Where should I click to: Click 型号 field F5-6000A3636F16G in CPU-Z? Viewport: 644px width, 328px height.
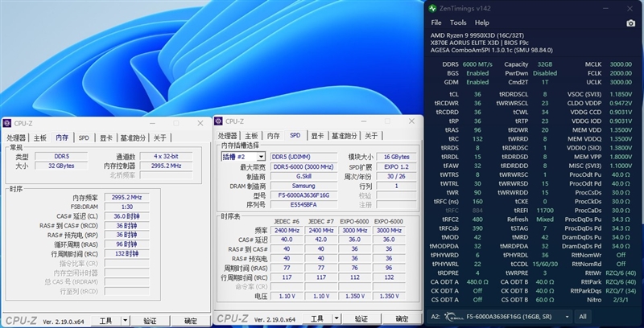click(x=303, y=195)
